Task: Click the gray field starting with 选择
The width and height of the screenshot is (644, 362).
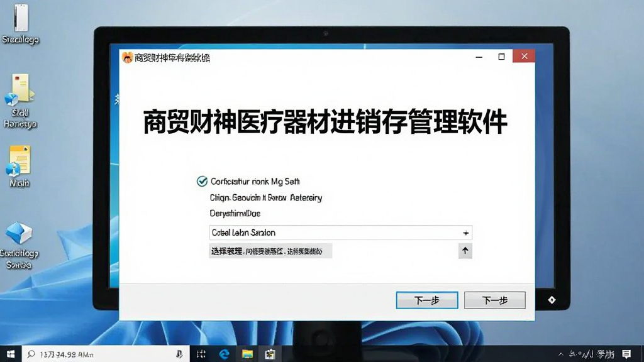Action: point(270,251)
